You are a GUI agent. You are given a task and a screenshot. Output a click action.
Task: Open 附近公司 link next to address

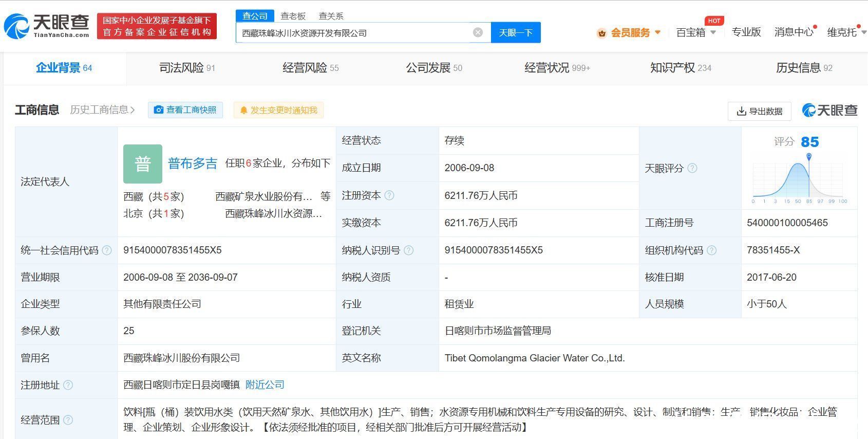click(265, 385)
